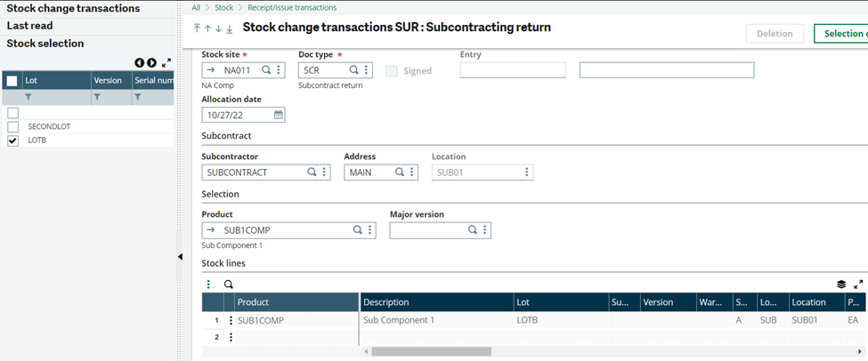Open the Doc type actions menu

pos(366,70)
